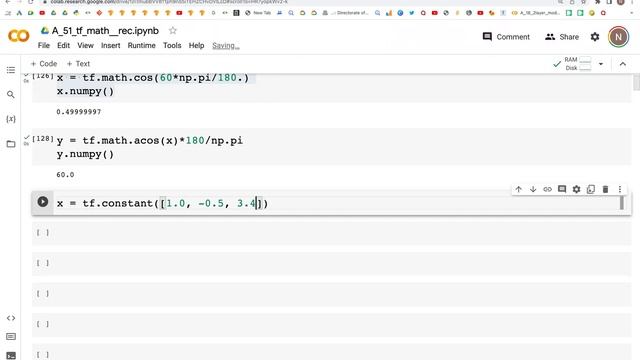The image size is (640, 360).
Task: Select the first empty code cell
Action: [x=331, y=233]
